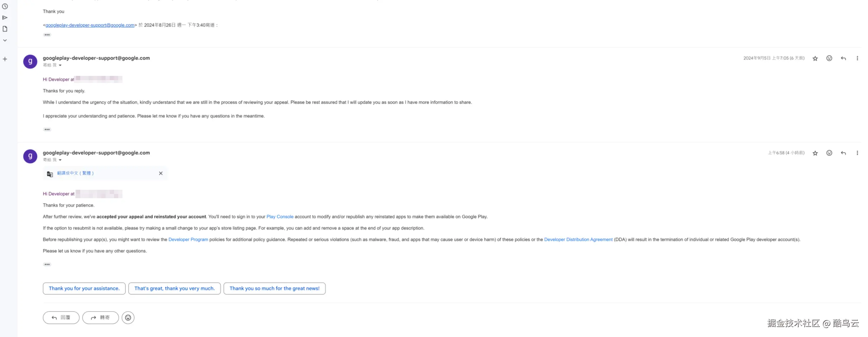
Task: Click sender avatar of 6:58 email
Action: (x=30, y=156)
